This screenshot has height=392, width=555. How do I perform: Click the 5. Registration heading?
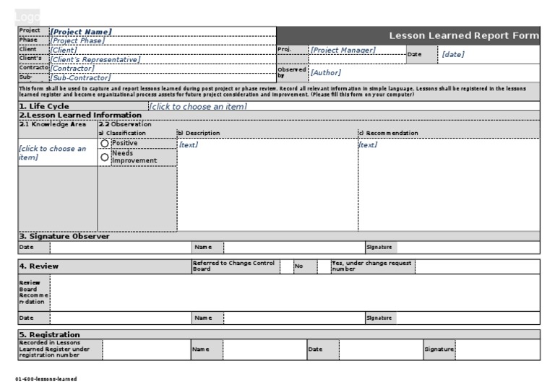pos(49,334)
